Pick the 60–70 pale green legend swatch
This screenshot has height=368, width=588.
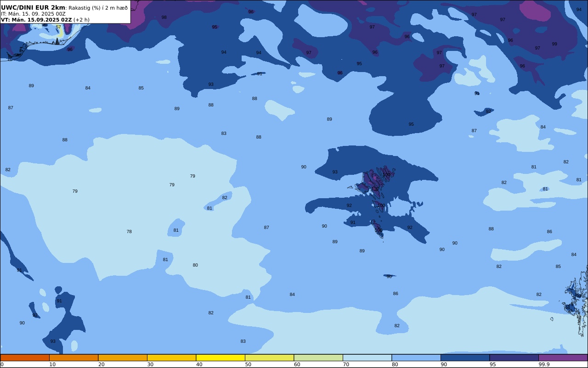click(x=318, y=357)
